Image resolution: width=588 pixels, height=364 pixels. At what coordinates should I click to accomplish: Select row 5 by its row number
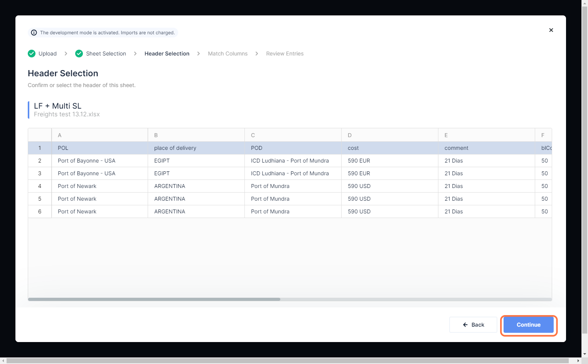click(x=40, y=199)
